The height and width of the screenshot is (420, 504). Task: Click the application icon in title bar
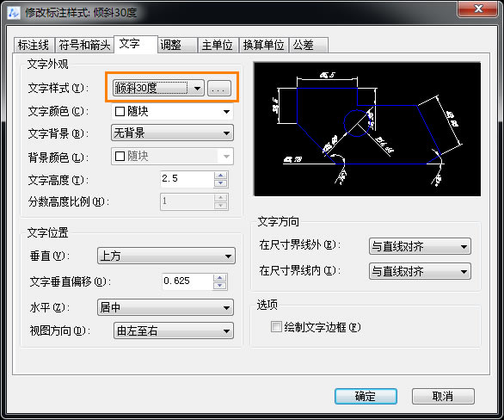(x=14, y=13)
